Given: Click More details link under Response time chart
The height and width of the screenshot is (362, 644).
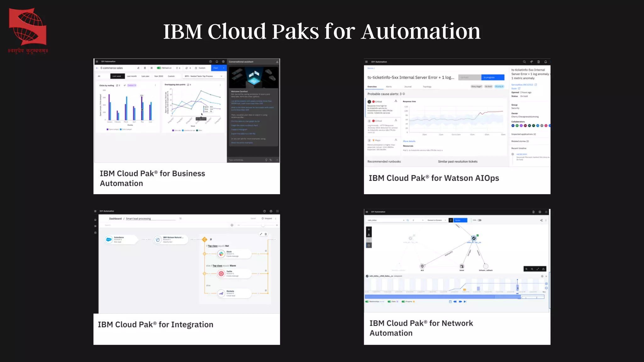Looking at the screenshot, I should pyautogui.click(x=409, y=141).
